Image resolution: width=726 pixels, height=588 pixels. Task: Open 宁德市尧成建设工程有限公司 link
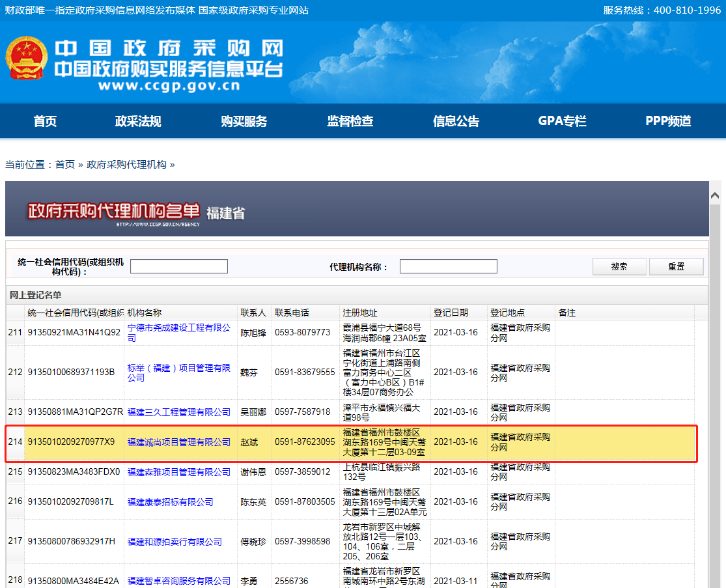pos(178,333)
